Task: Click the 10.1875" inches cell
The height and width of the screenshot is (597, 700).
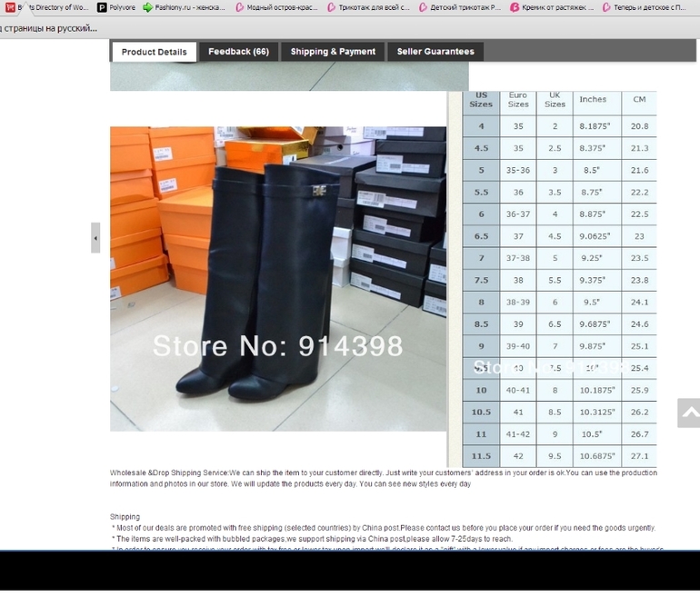Action: (x=597, y=390)
